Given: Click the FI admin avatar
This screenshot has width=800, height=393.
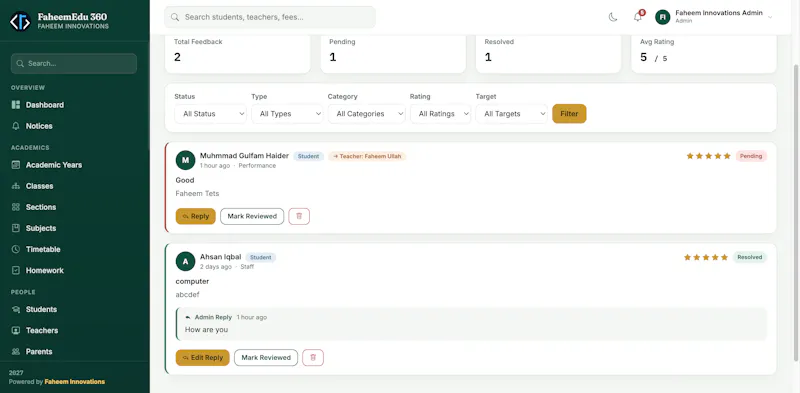Looking at the screenshot, I should 662,17.
